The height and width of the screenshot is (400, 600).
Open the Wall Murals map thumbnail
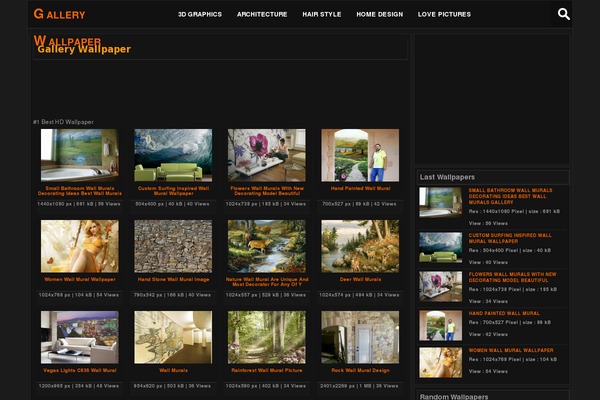pyautogui.click(x=173, y=337)
